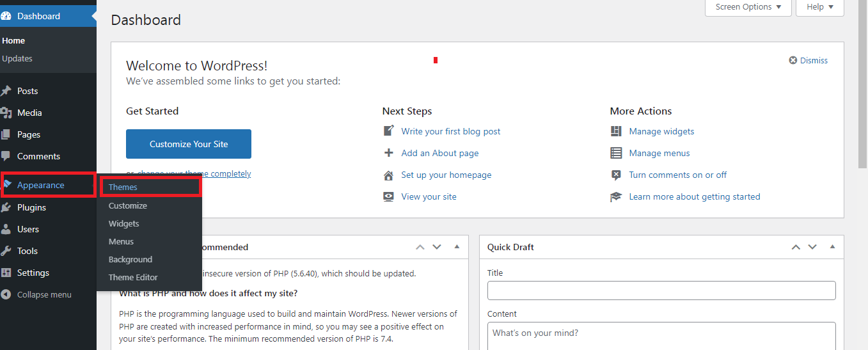Screen dimensions: 868x350
Task: Click the Comments speech bubble icon
Action: tap(6, 156)
